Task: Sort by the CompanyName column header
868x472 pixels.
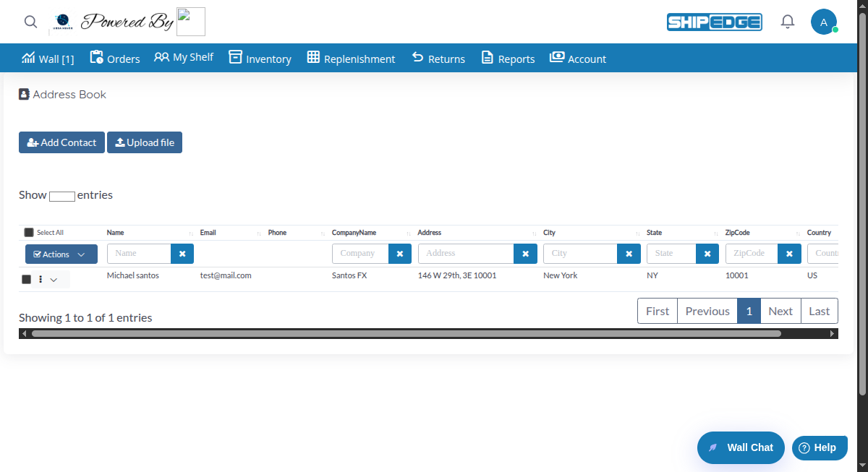Action: pyautogui.click(x=354, y=232)
